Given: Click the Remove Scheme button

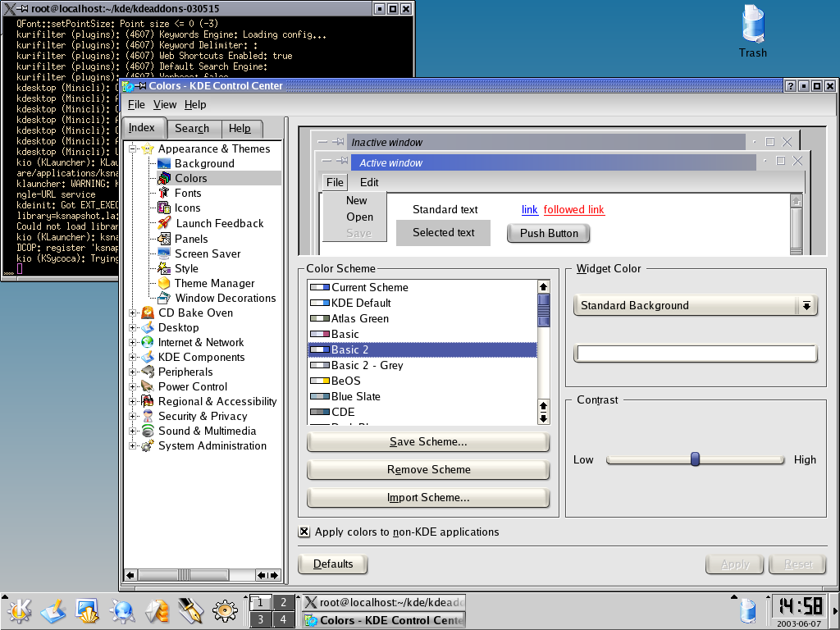Looking at the screenshot, I should pos(428,470).
